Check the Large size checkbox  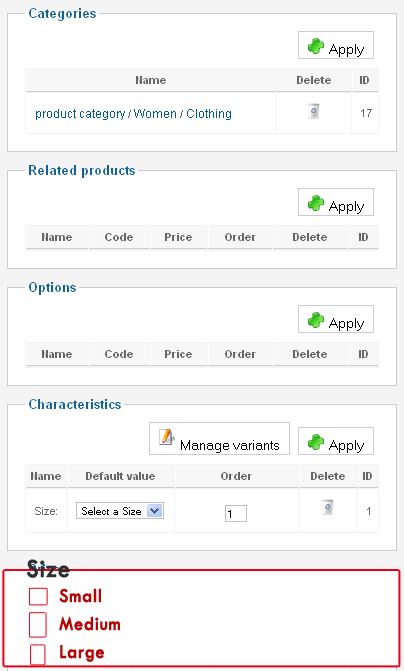pos(38,654)
